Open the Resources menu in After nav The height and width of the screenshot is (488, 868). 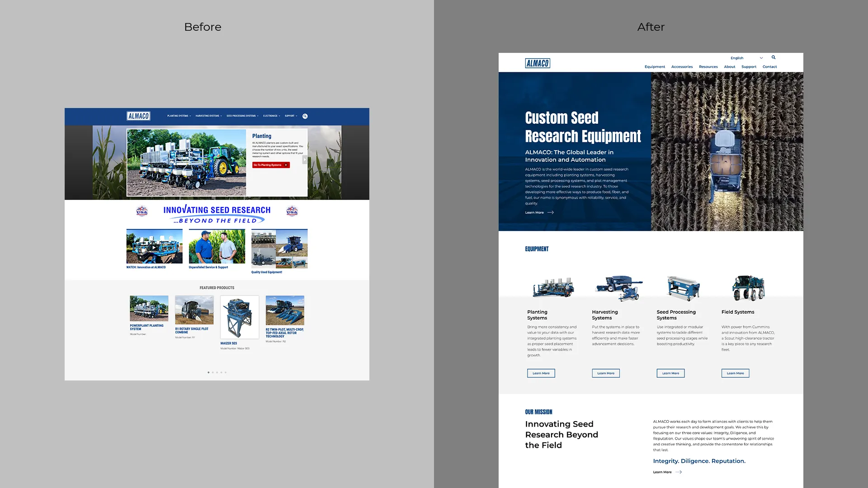[x=708, y=67]
